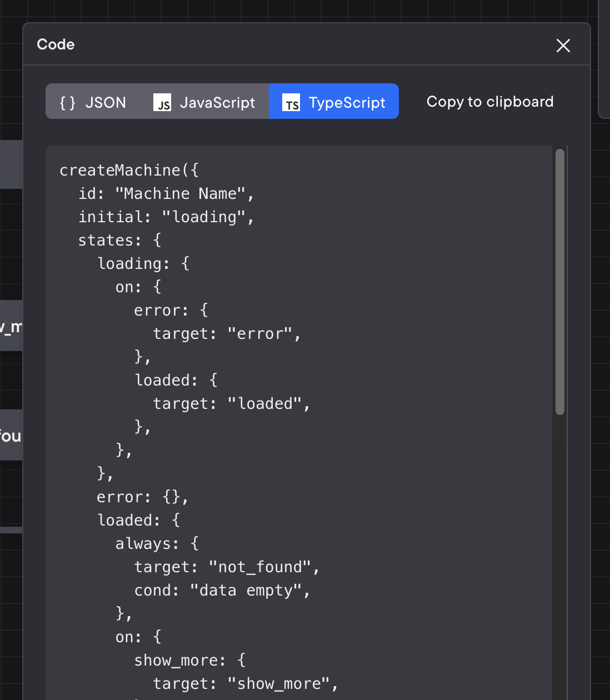Screen dimensions: 610x700
Task: Select the TypeScript tab
Action: (x=333, y=102)
